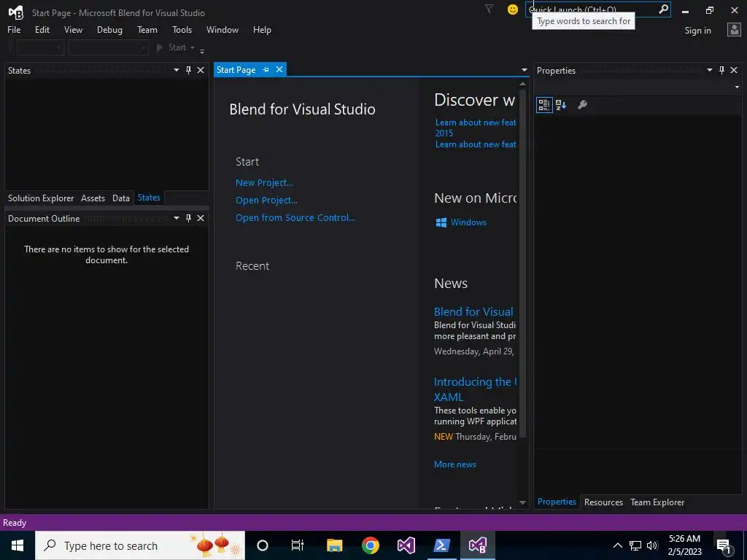Click the Property Pages wrench icon

coord(582,105)
